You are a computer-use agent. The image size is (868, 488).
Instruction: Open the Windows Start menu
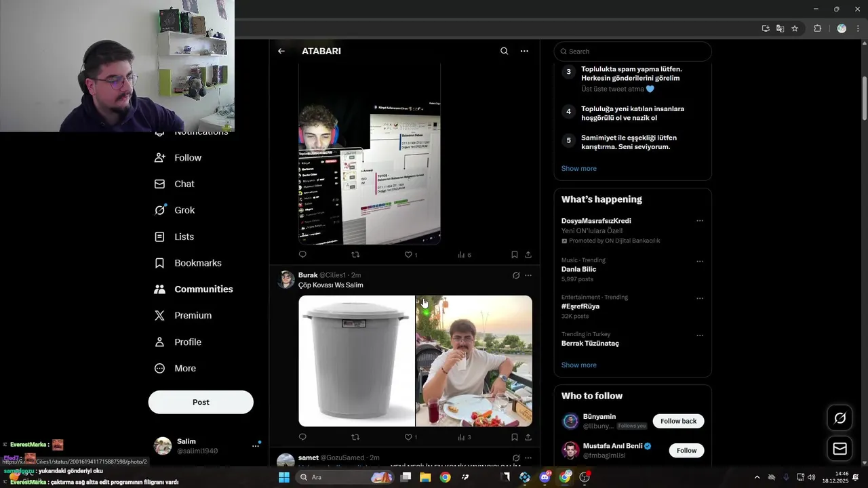point(284,477)
